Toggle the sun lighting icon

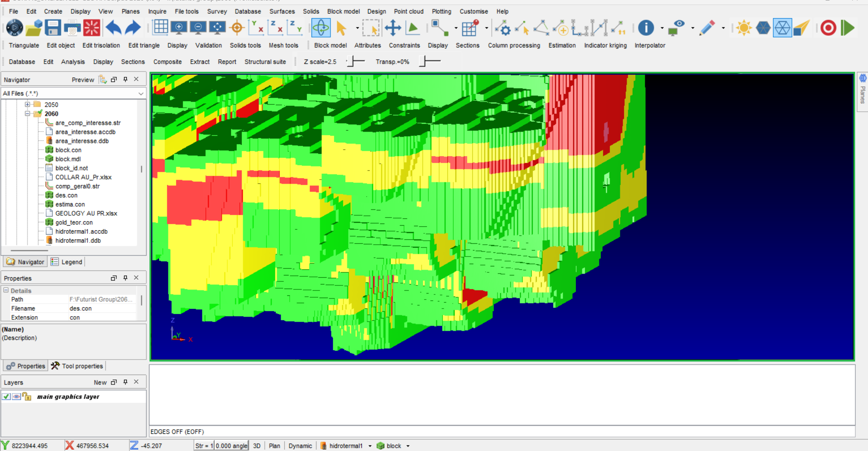point(743,28)
